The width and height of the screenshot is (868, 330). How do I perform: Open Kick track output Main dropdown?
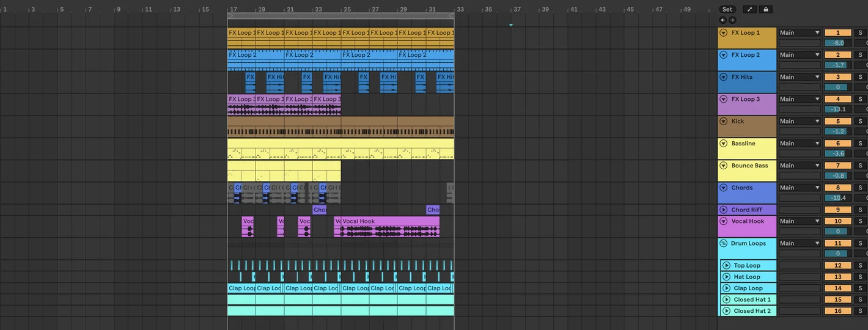click(800, 121)
